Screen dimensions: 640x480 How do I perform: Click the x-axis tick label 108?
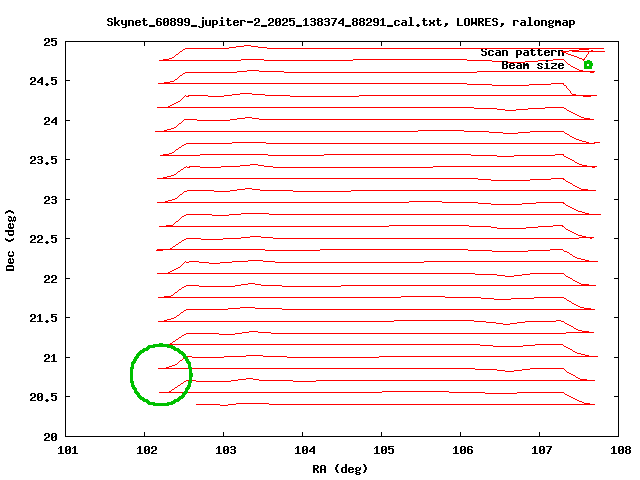pyautogui.click(x=621, y=450)
